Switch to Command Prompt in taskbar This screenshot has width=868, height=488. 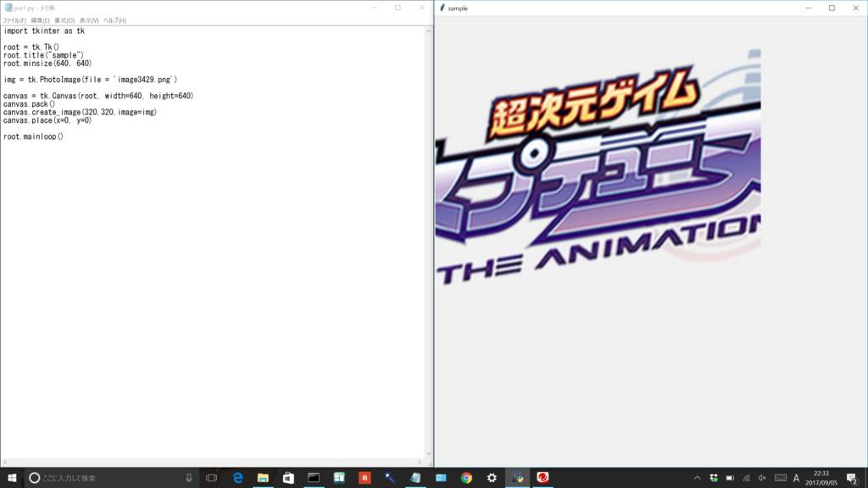(314, 478)
